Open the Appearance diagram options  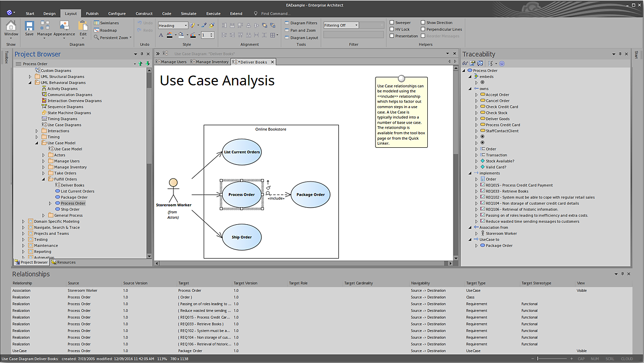tap(64, 29)
